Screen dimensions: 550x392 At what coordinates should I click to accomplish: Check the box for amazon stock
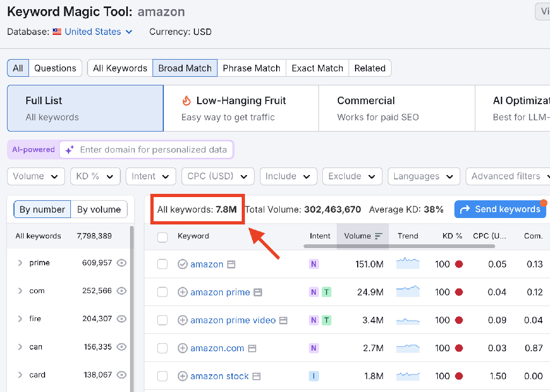(162, 376)
